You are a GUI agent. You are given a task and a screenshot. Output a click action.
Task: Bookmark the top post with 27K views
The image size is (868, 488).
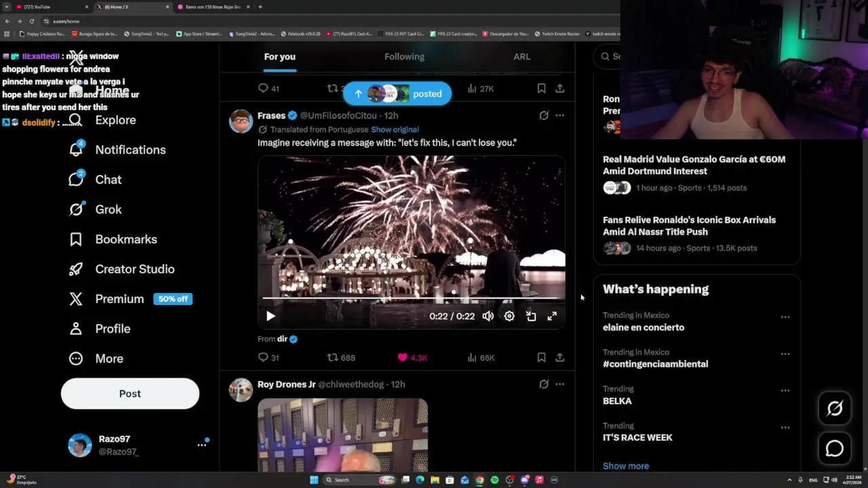[x=541, y=88]
